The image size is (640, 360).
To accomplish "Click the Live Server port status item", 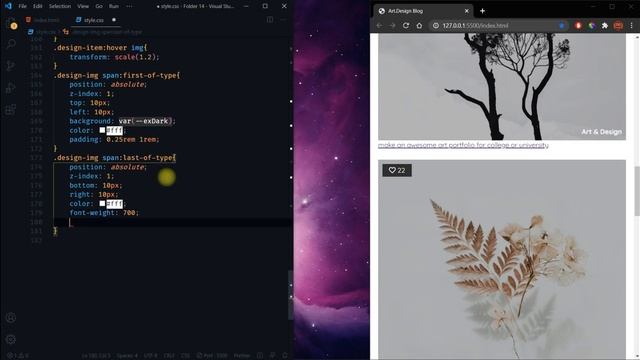I will point(211,356).
